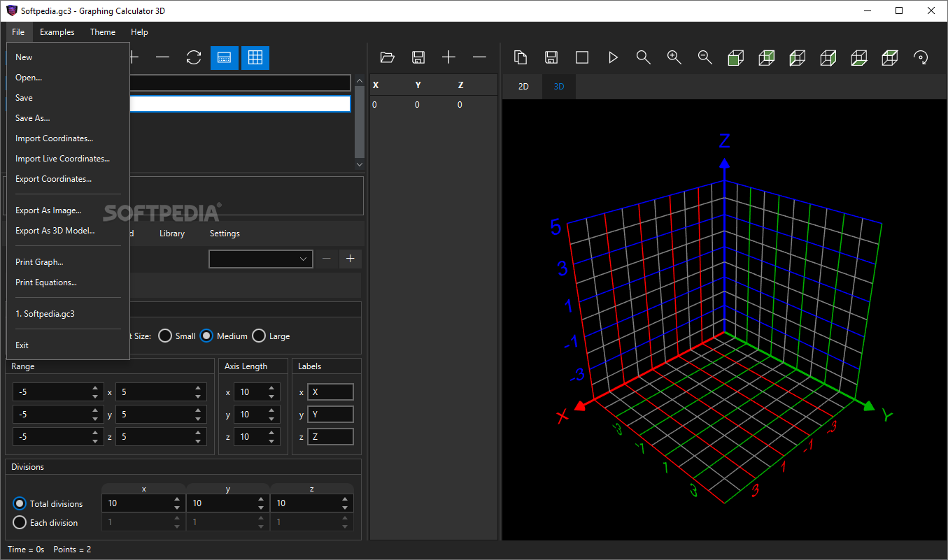Select cube view with green left face

click(x=798, y=57)
